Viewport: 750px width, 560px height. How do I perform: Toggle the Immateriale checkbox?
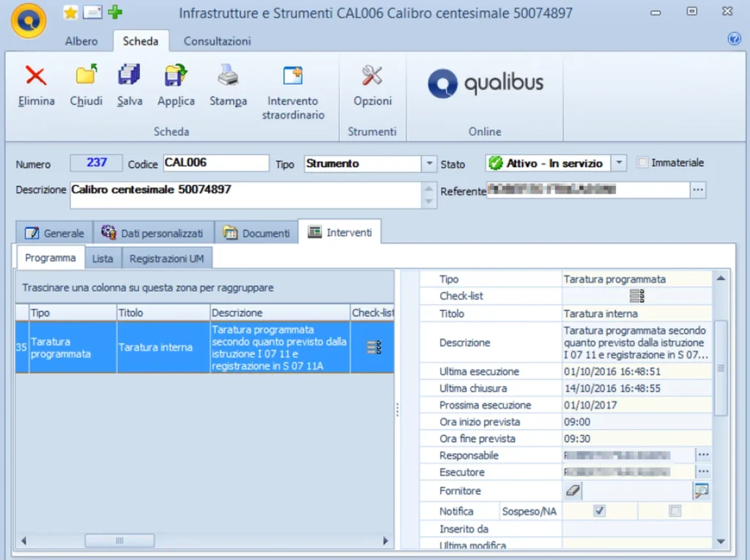[643, 163]
